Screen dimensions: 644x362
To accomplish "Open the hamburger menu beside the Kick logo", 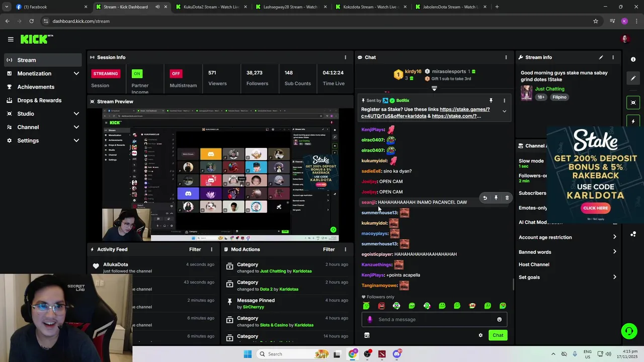I will (x=11, y=39).
